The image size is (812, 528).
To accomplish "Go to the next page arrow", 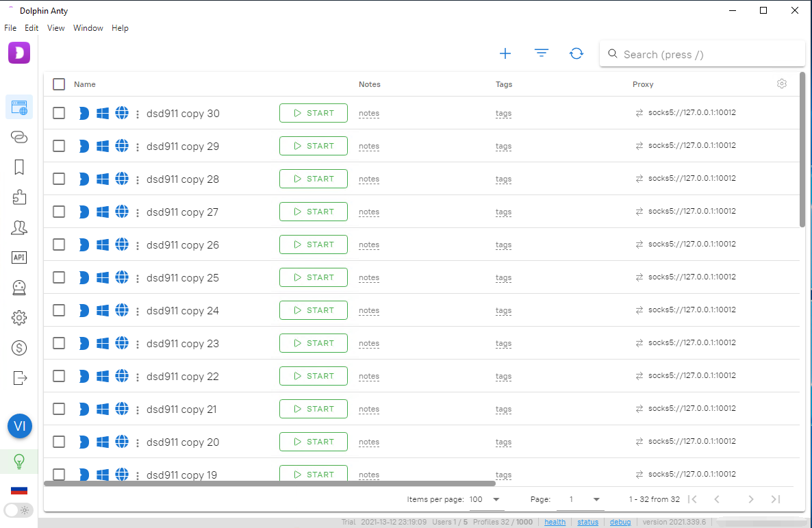I will pos(751,499).
